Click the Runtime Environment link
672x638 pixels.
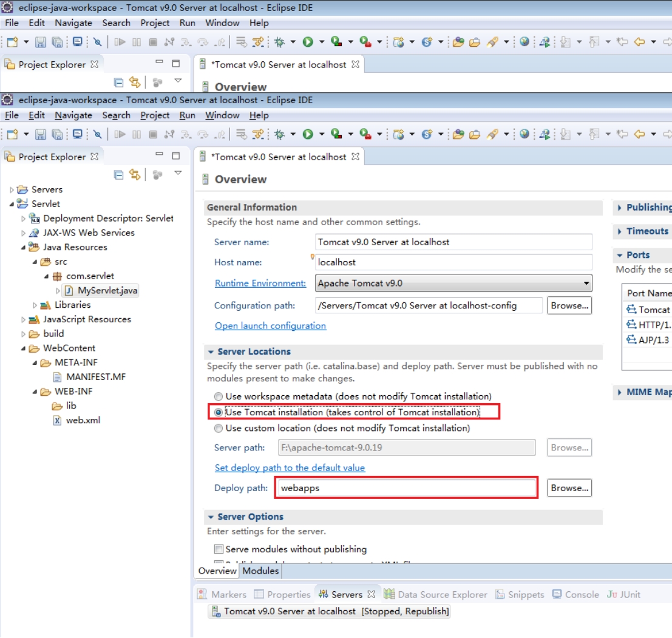point(260,283)
